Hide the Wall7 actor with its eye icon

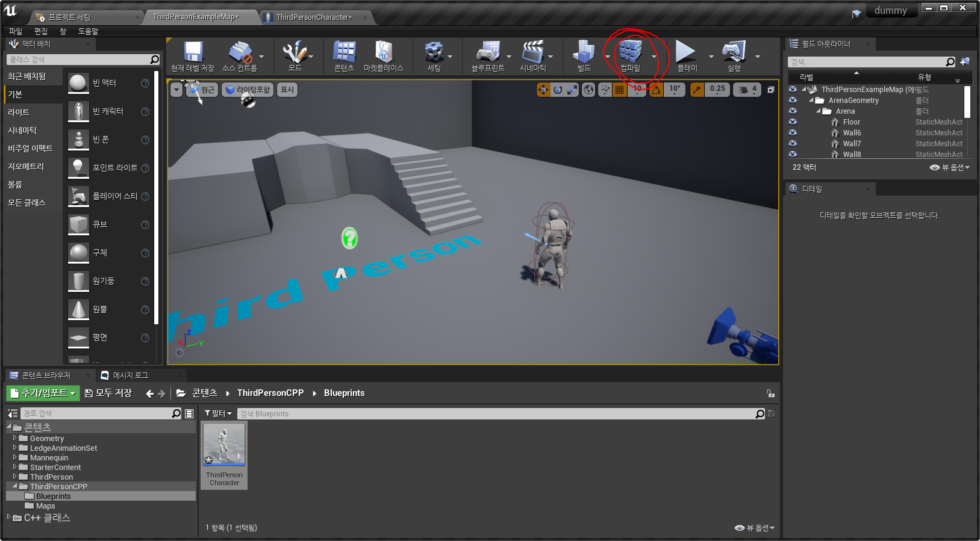[793, 143]
